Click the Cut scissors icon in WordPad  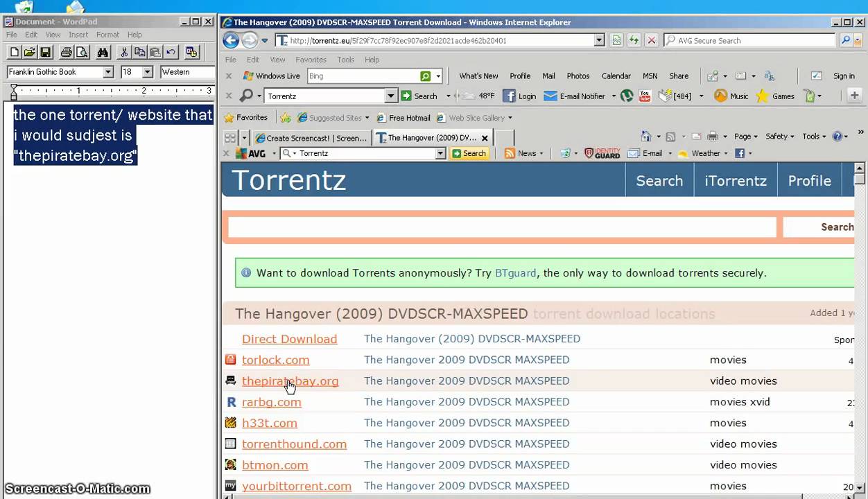pyautogui.click(x=124, y=52)
